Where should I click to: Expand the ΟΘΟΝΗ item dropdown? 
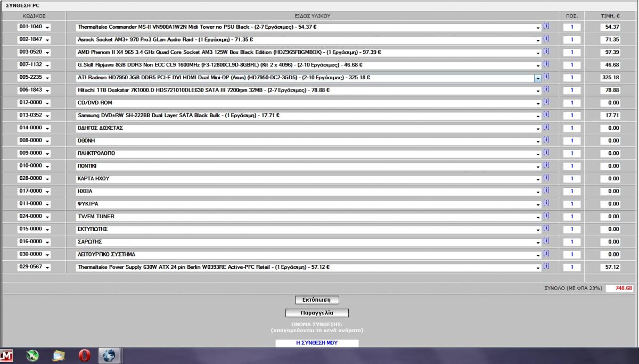click(538, 141)
